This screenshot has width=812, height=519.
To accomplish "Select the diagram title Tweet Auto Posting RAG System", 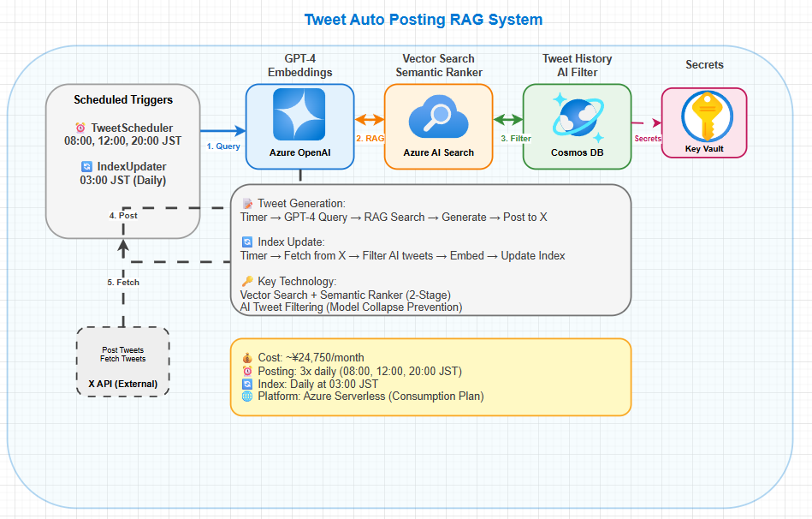I will (x=423, y=20).
